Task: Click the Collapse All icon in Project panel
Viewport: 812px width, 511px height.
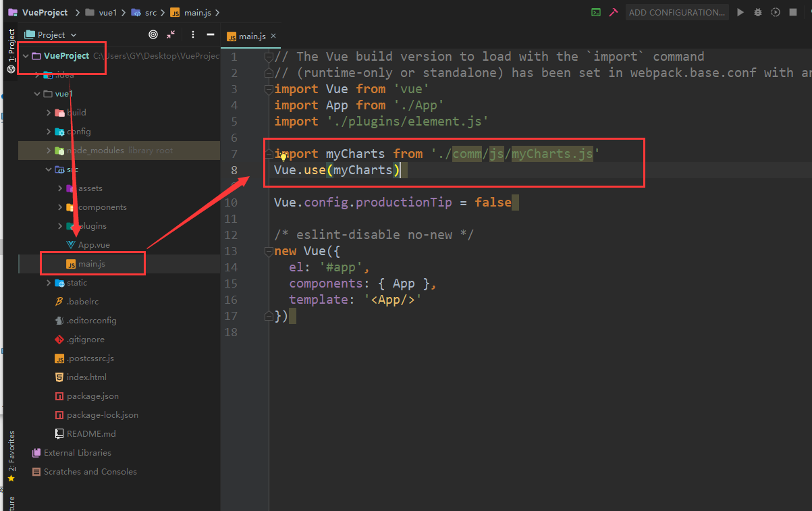Action: pyautogui.click(x=171, y=34)
